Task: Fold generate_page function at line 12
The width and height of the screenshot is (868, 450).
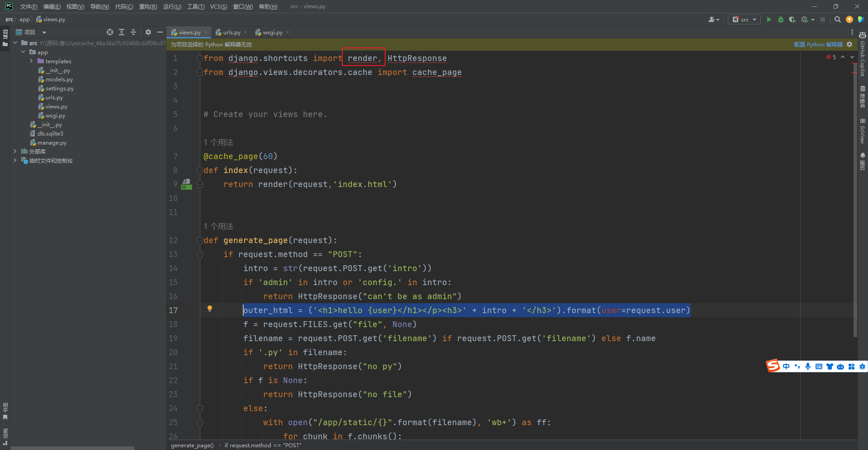Action: [x=200, y=240]
